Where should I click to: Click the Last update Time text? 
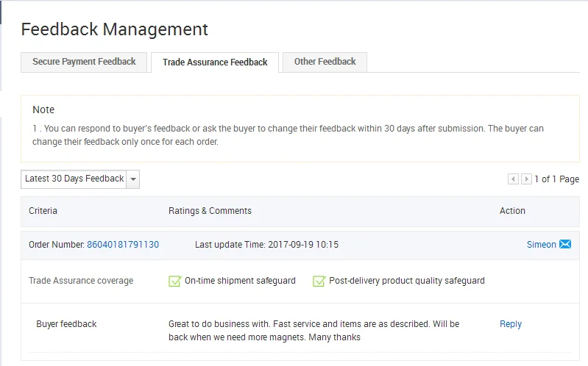click(x=266, y=245)
